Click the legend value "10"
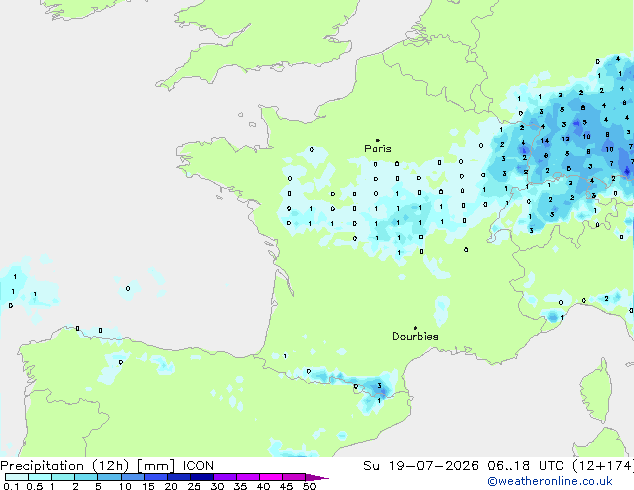This screenshot has height=490, width=634. 125,486
